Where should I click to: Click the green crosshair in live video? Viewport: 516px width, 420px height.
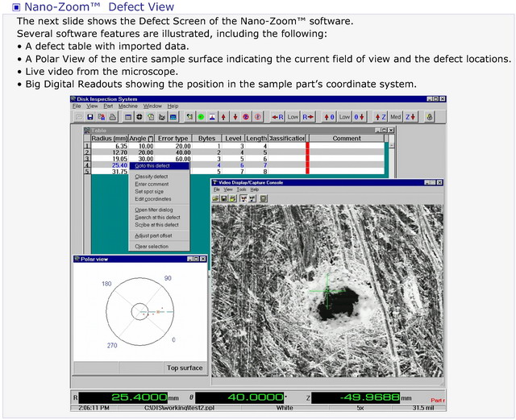pyautogui.click(x=327, y=291)
